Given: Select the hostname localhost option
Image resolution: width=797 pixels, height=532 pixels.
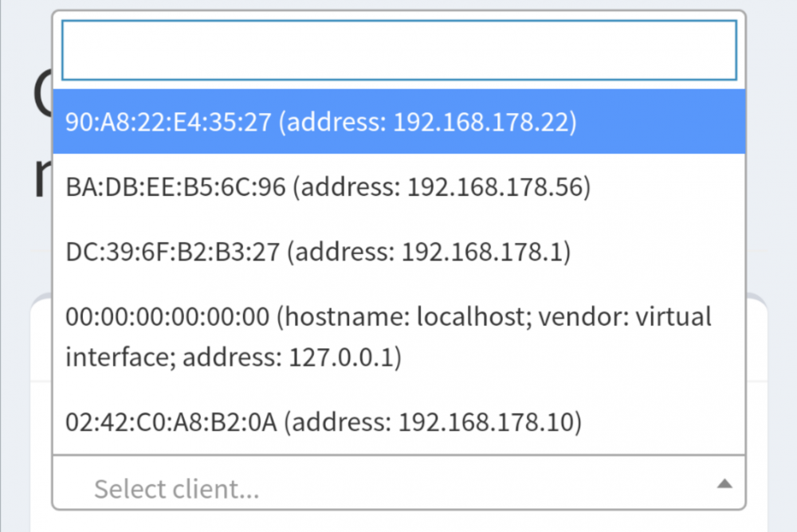Looking at the screenshot, I should click(399, 336).
